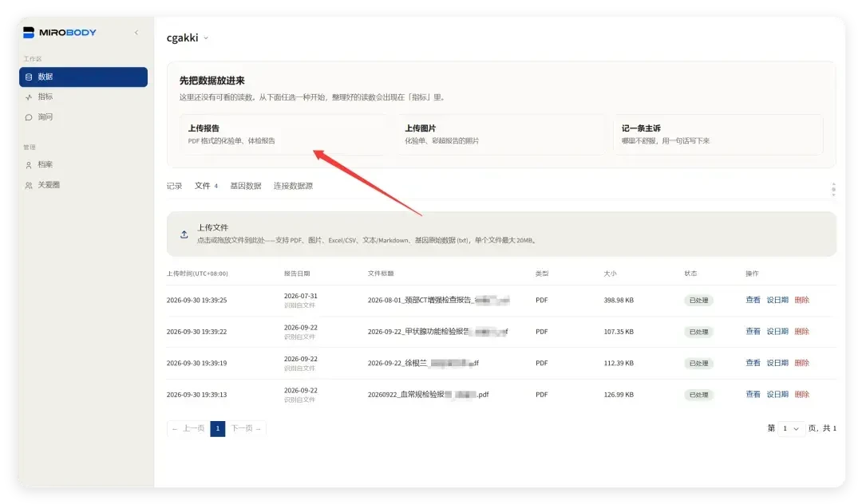Open the 档案 sidebar item
Screen dimensions: 862x504
coord(83,165)
